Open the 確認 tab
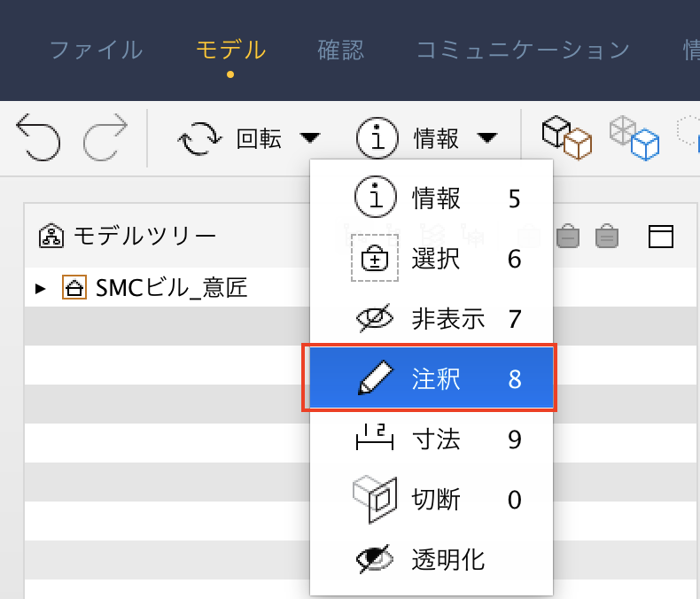This screenshot has width=700, height=599. point(340,50)
